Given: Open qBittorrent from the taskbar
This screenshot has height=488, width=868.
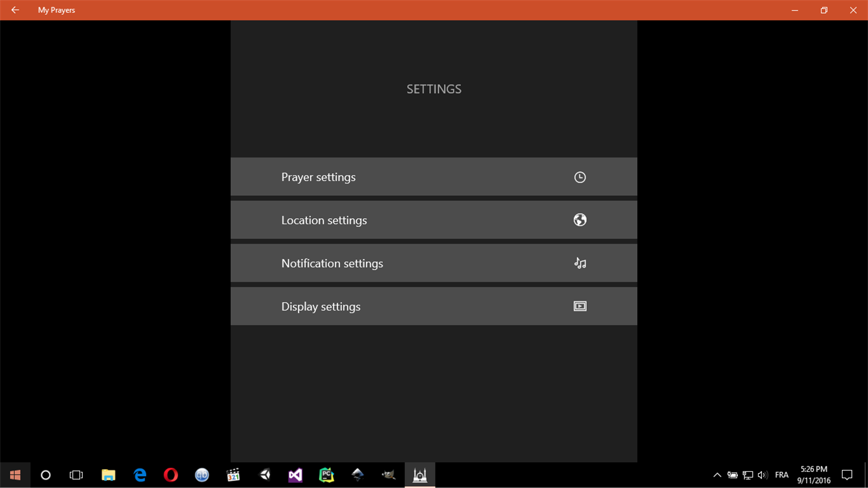Looking at the screenshot, I should [202, 475].
